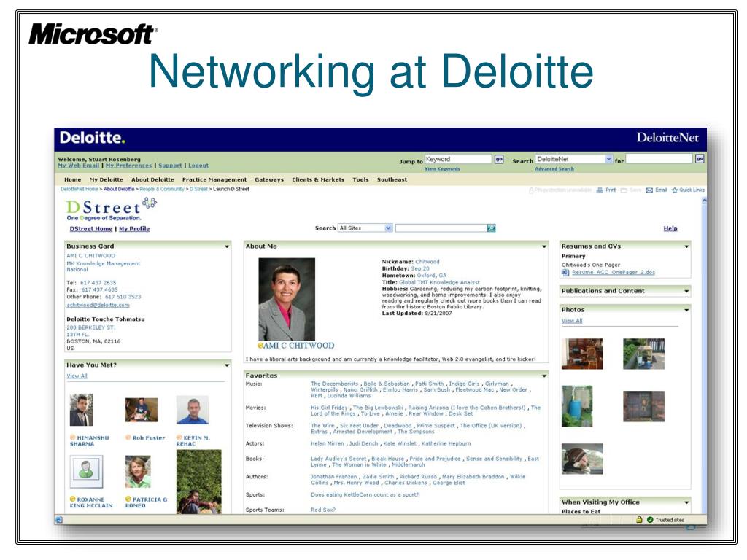Screen dimensions: 747x560
Task: Open the All Sites dropdown
Action: [388, 228]
